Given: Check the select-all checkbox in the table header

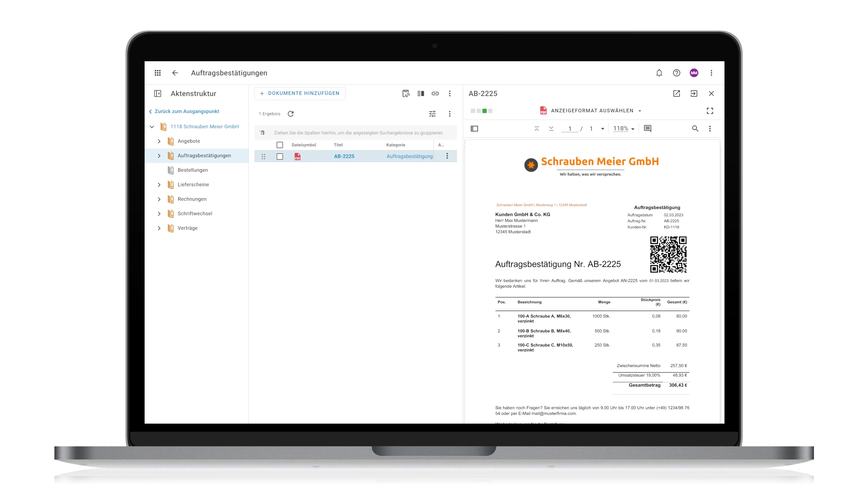Looking at the screenshot, I should tap(280, 145).
